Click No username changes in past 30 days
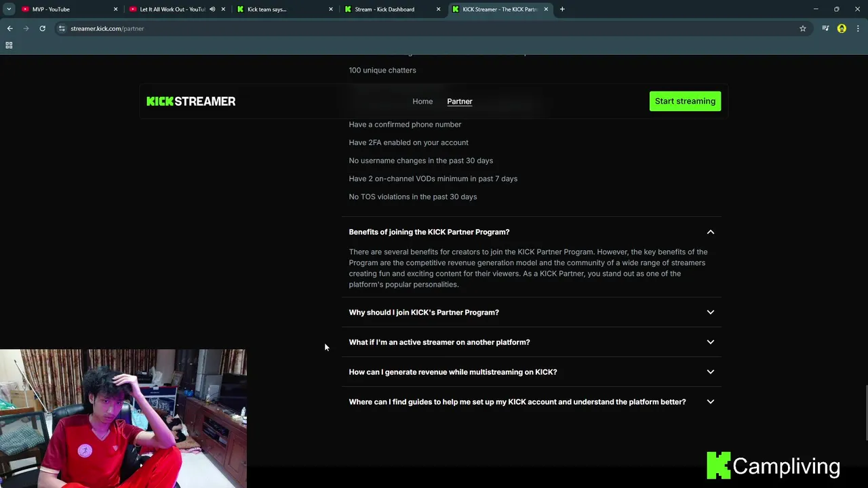The height and width of the screenshot is (488, 868). (x=421, y=161)
